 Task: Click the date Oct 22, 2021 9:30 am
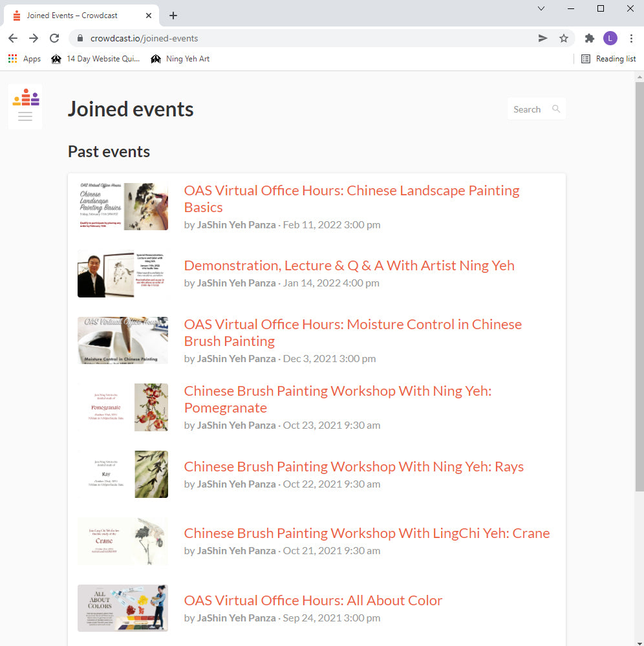(x=332, y=484)
